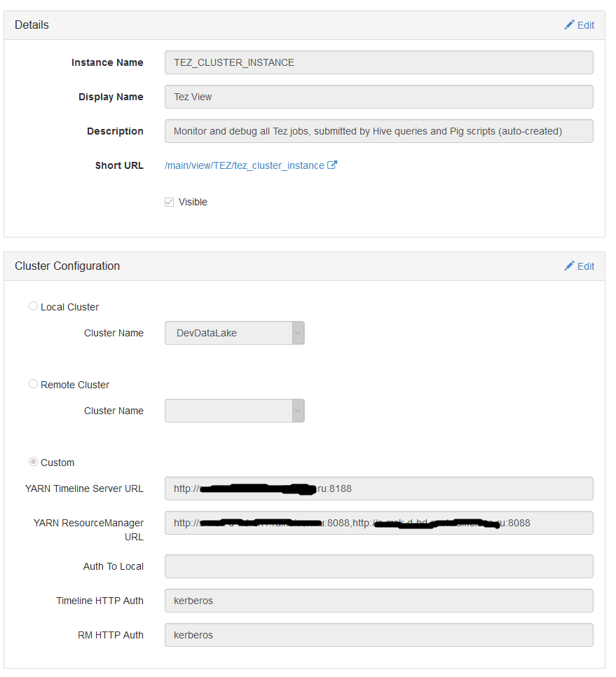Select the Remote Cluster radio button
616x677 pixels.
tap(33, 383)
